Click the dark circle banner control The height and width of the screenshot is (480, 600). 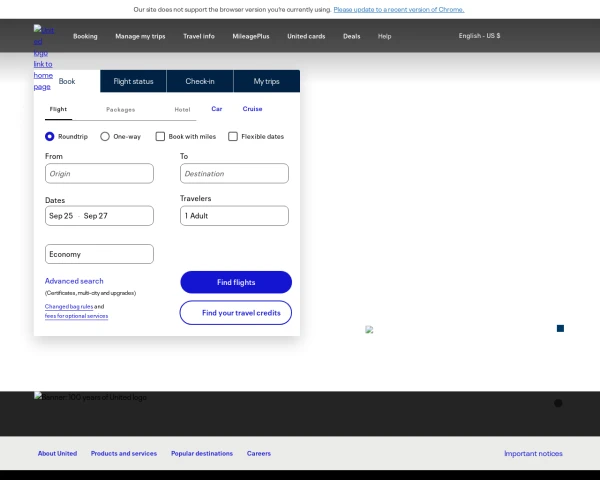[558, 403]
